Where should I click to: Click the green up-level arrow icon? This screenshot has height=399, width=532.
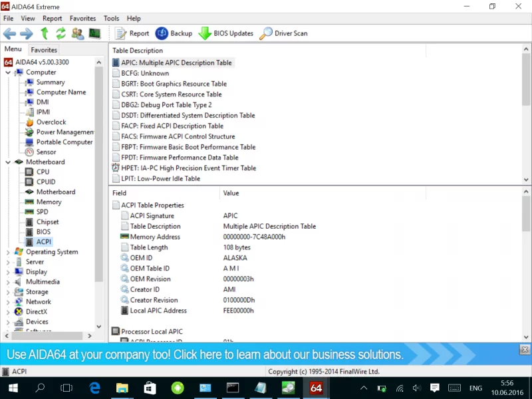coord(44,33)
